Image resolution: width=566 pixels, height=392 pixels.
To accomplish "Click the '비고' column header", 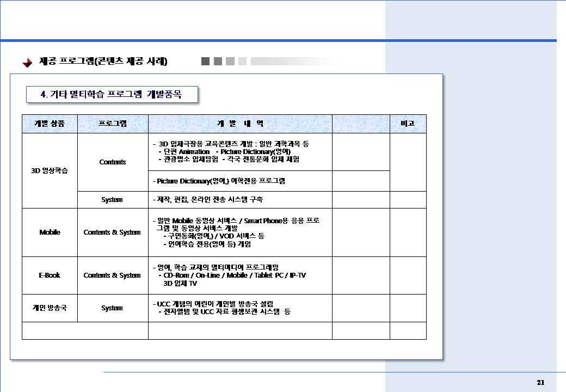I will click(x=408, y=124).
